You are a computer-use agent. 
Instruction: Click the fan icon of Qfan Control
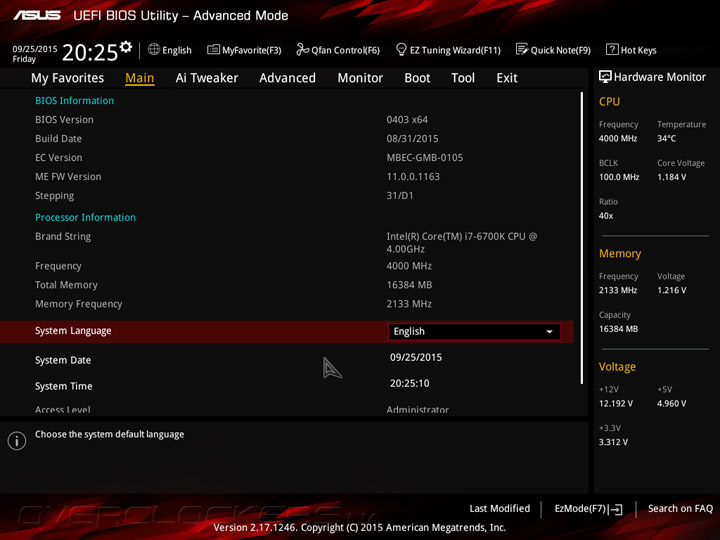pyautogui.click(x=302, y=50)
